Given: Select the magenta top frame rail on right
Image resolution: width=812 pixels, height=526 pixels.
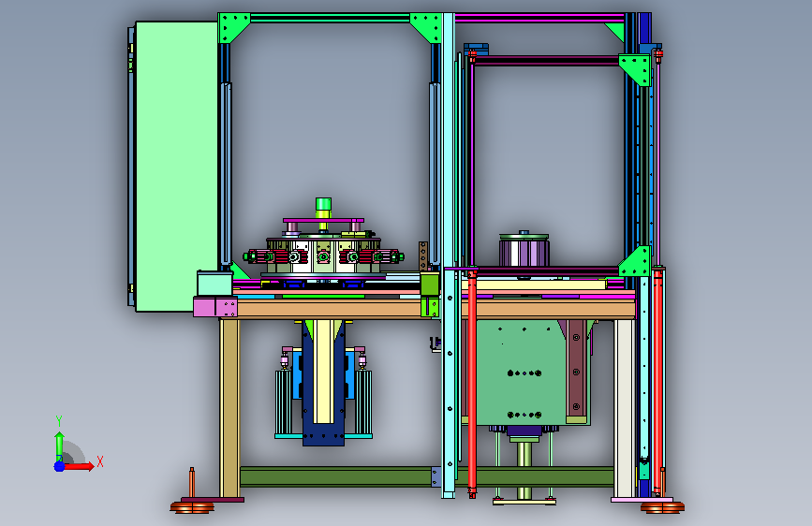Looking at the screenshot, I should (539, 18).
